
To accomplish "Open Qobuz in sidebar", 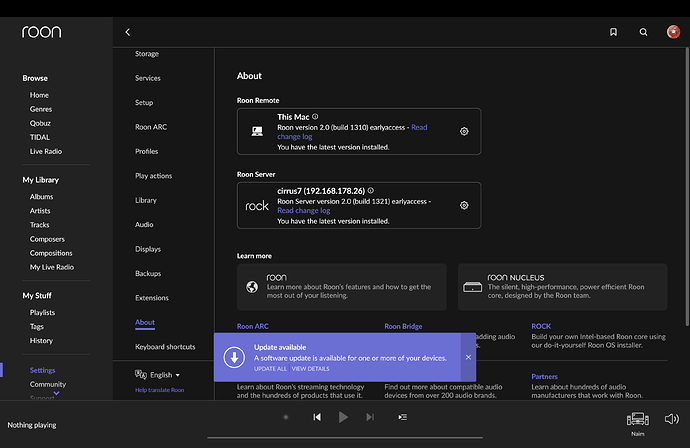I will pos(40,123).
